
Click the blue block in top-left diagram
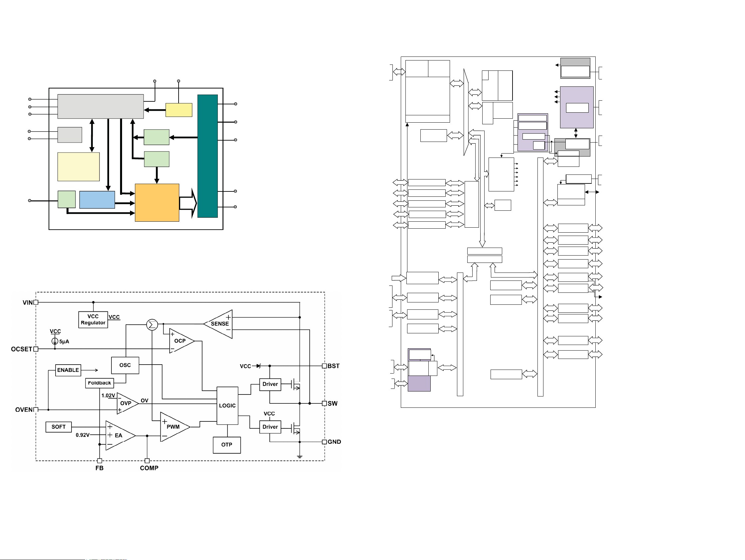[x=97, y=199]
